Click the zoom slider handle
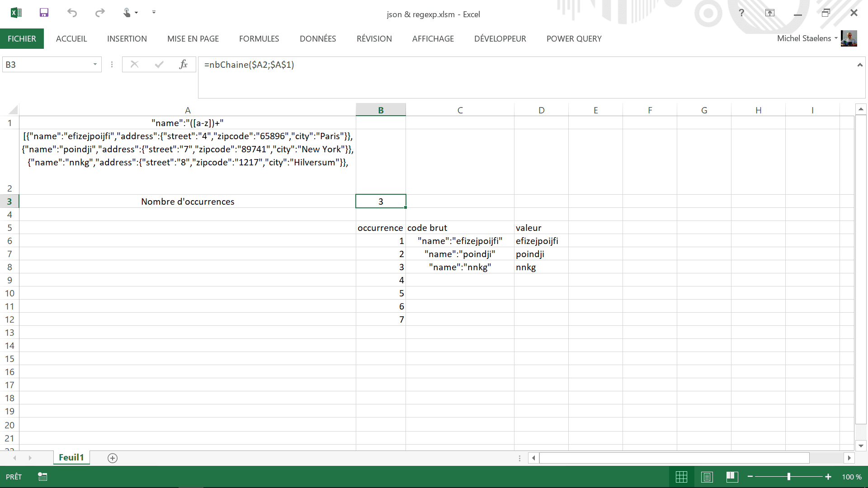Screen dimensions: 868x488 point(789,477)
